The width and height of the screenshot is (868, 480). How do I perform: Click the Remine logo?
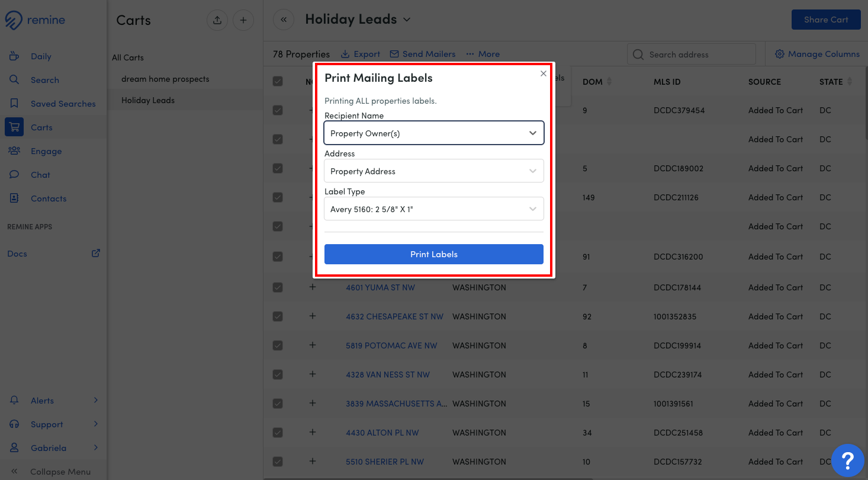click(36, 21)
